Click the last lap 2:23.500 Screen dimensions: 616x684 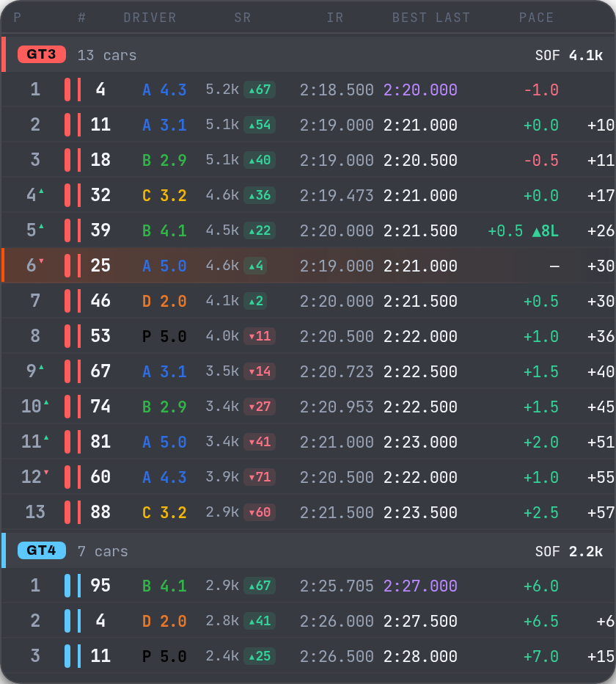coord(420,512)
